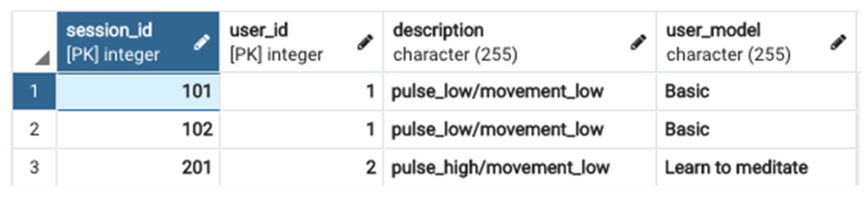Select row number 1
This screenshot has height=200, width=868.
[x=34, y=91]
